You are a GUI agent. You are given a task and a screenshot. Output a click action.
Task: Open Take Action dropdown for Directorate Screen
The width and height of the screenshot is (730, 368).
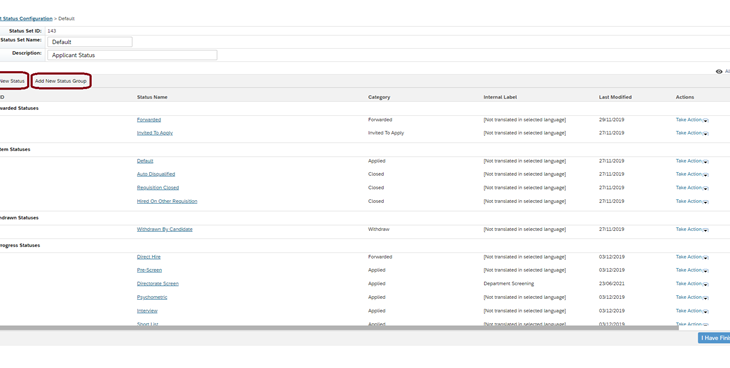pos(692,283)
